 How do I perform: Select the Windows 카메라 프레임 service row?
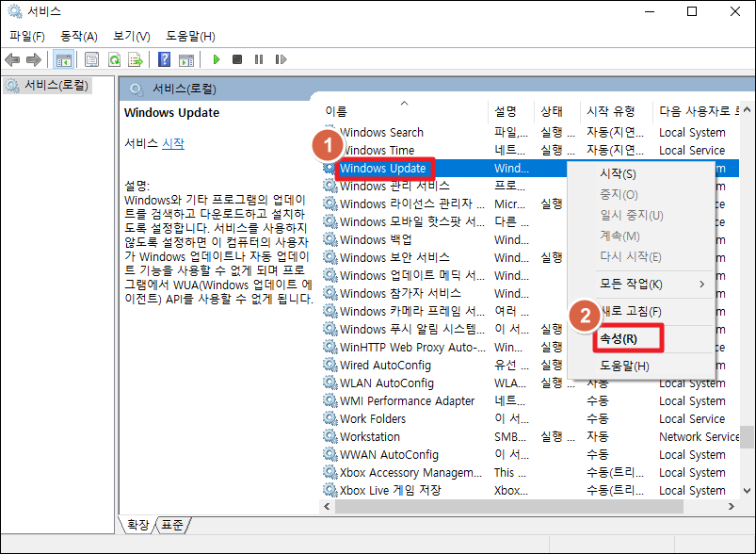(412, 311)
